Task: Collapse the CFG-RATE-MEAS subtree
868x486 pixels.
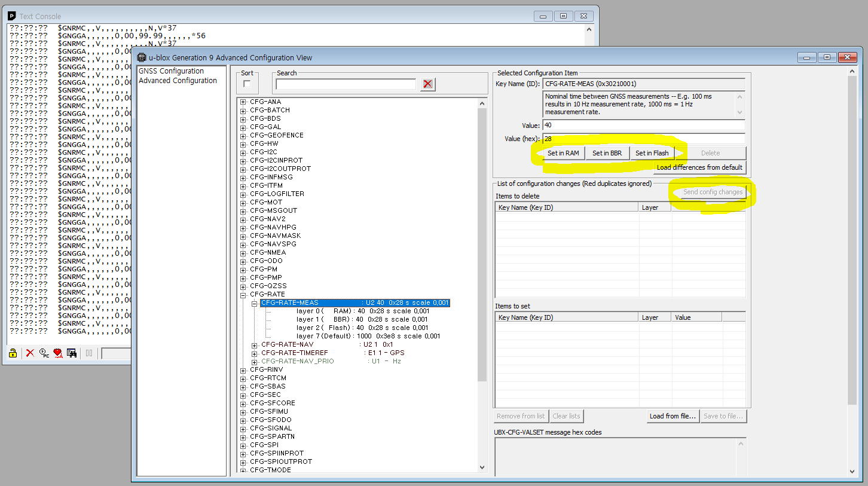Action: tap(255, 303)
